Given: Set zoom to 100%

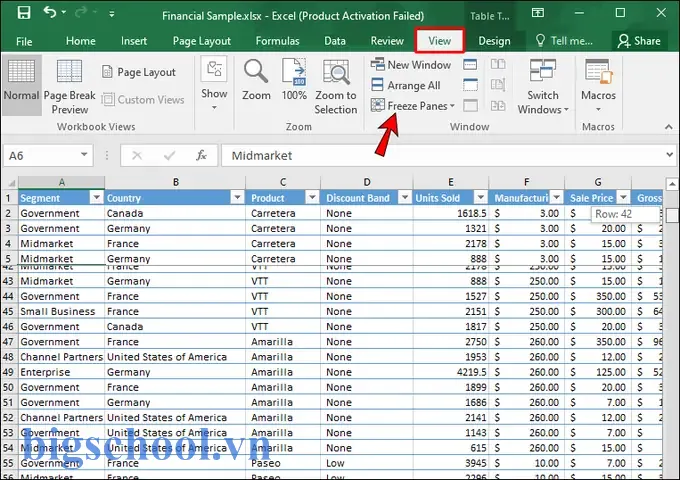Looking at the screenshot, I should click(x=294, y=80).
